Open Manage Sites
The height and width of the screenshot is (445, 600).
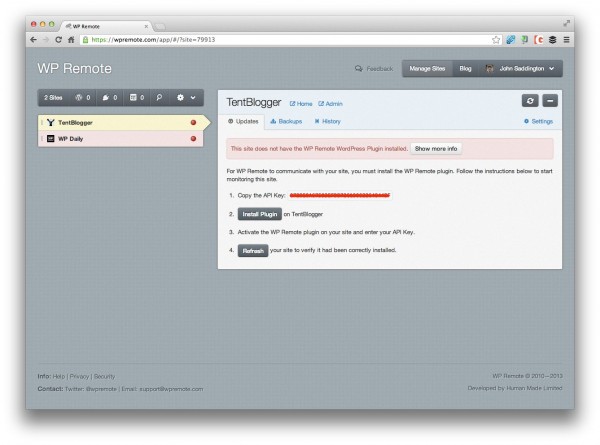click(x=427, y=68)
